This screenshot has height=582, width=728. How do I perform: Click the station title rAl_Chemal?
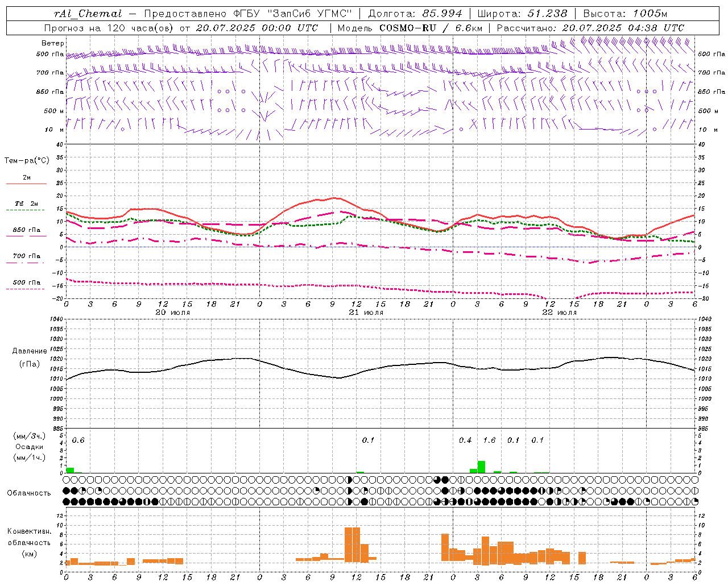click(x=88, y=14)
